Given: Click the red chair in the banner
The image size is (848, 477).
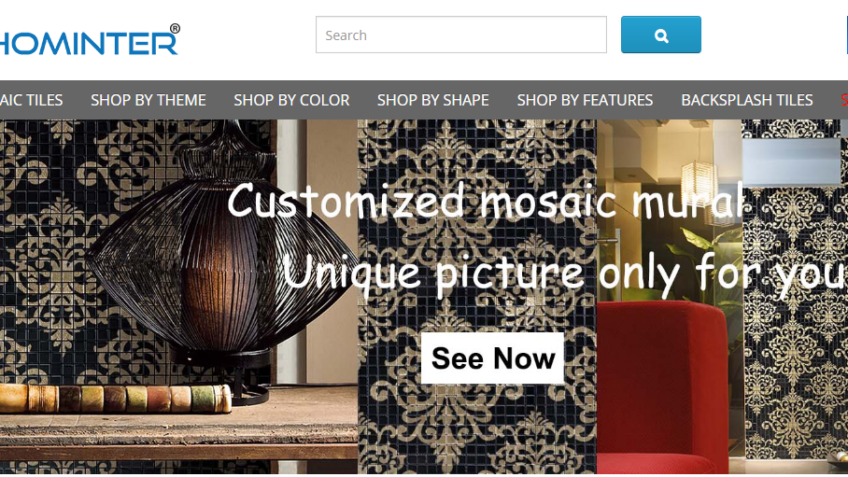Looking at the screenshot, I should (x=662, y=387).
